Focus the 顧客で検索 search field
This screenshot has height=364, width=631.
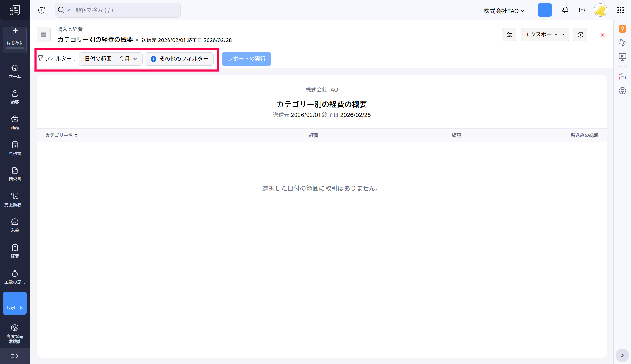[126, 10]
